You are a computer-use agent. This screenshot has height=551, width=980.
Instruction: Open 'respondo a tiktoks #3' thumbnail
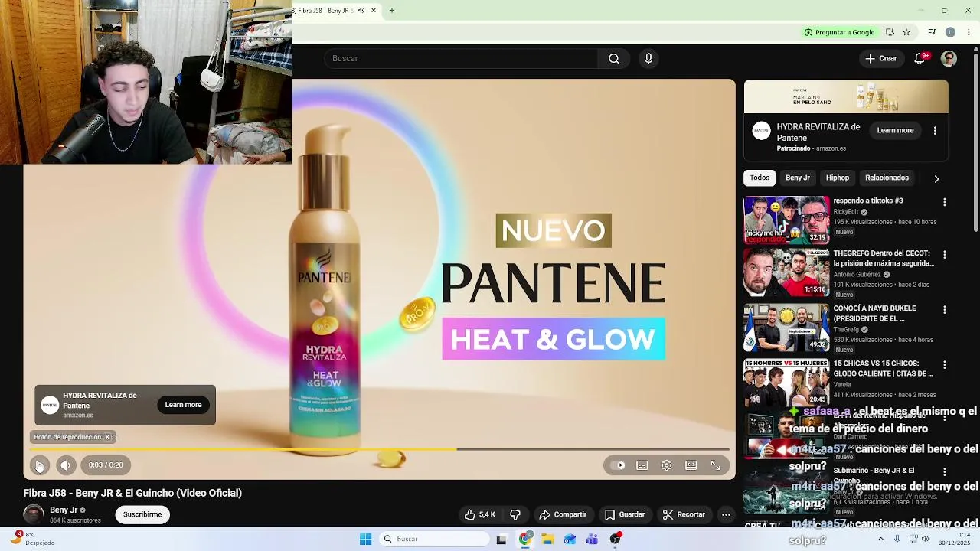point(786,220)
